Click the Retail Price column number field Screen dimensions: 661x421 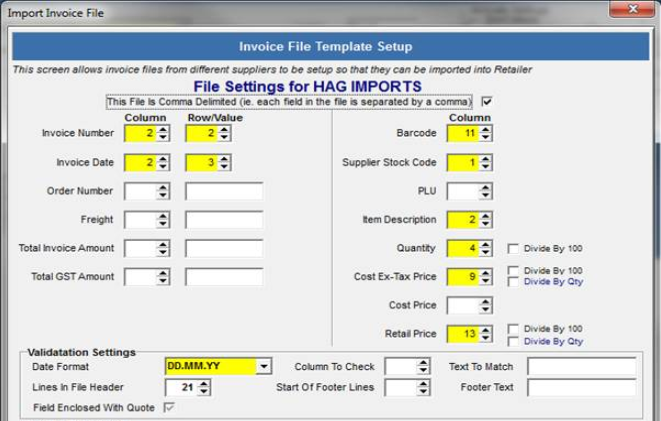click(x=463, y=334)
